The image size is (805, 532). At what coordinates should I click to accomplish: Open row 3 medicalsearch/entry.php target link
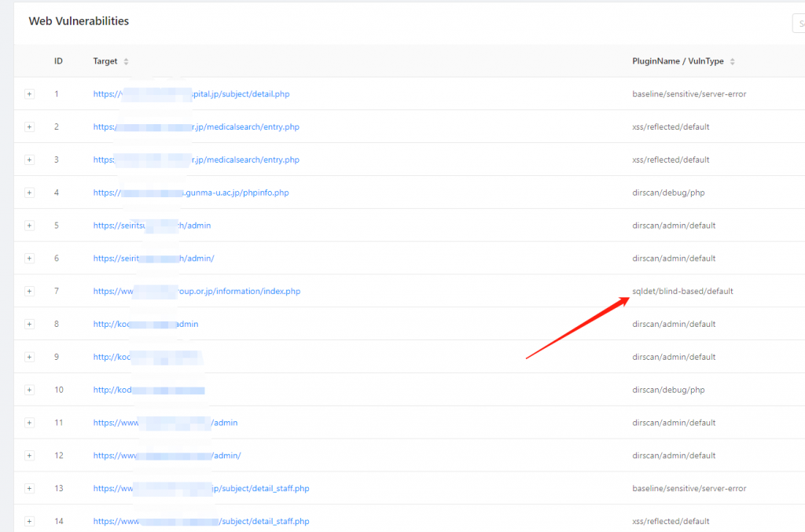tap(196, 160)
